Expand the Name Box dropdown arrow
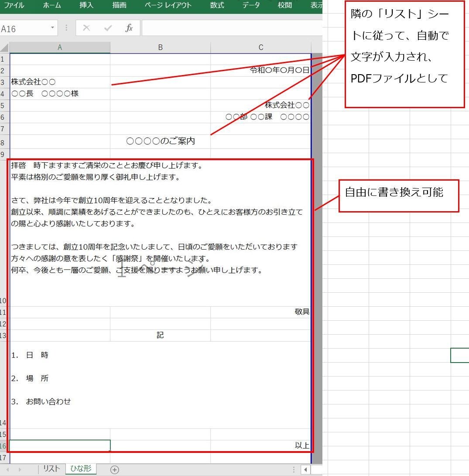Screen dimensions: 469x476 tap(52, 28)
